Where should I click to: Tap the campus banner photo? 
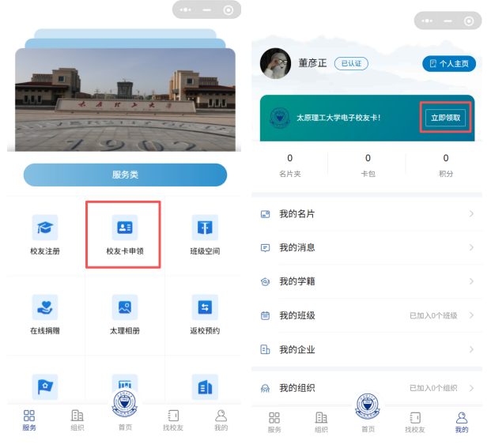[x=125, y=99]
